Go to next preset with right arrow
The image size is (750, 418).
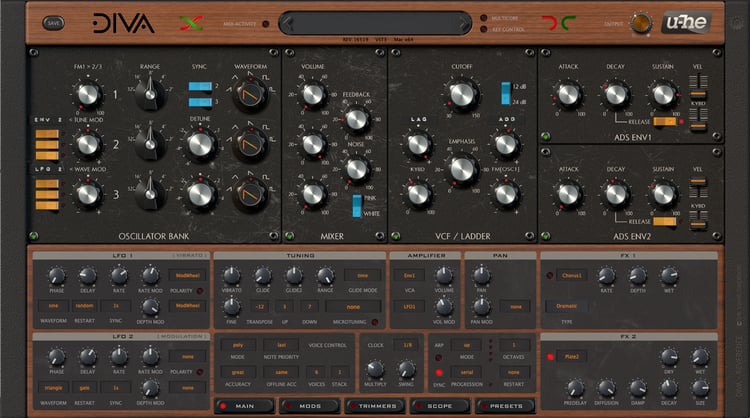463,23
